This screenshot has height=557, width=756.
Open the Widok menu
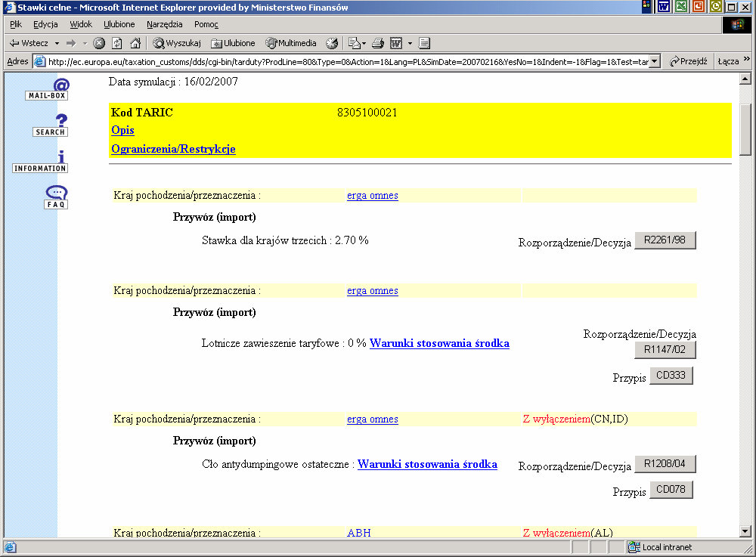(x=81, y=24)
